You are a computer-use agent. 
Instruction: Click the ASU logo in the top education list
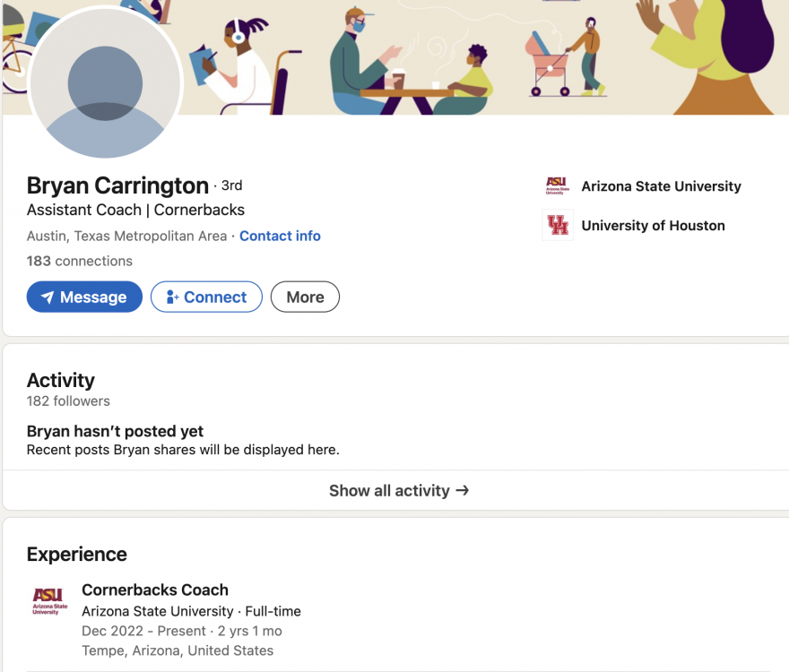tap(558, 186)
